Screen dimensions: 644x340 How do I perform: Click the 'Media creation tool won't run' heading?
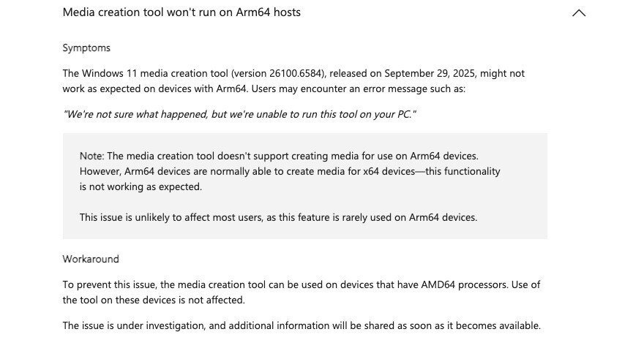click(x=181, y=12)
